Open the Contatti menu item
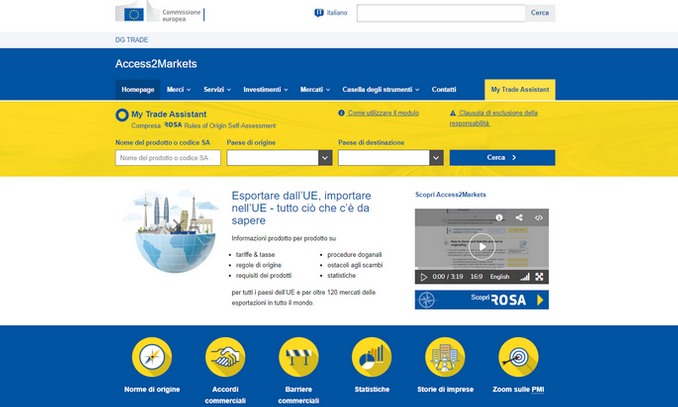This screenshot has height=407, width=678. tap(444, 90)
